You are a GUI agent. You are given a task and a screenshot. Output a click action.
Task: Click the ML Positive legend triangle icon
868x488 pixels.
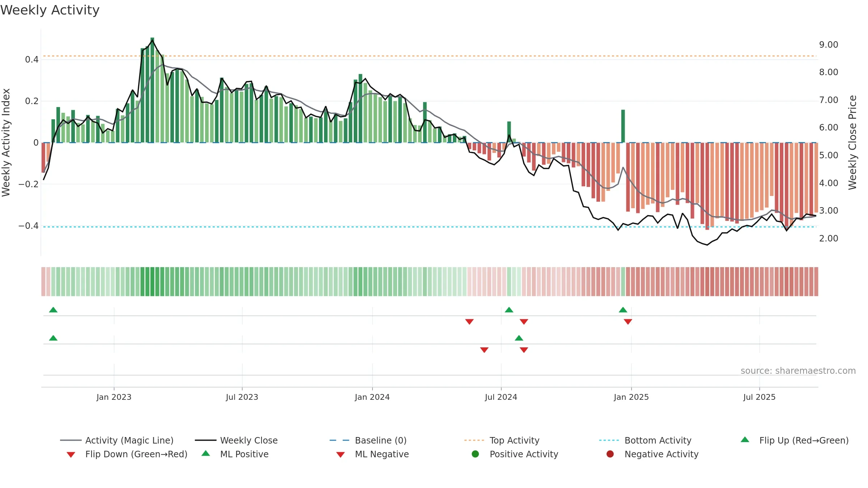coord(206,453)
